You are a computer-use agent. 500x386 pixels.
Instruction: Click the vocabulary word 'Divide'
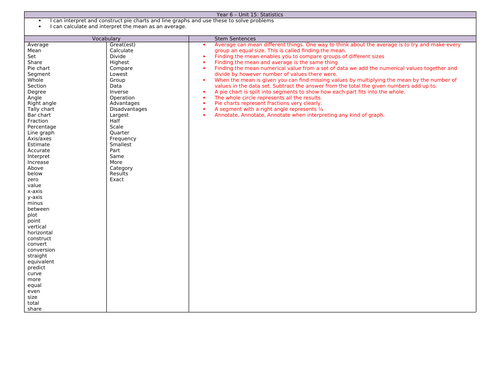(x=118, y=56)
